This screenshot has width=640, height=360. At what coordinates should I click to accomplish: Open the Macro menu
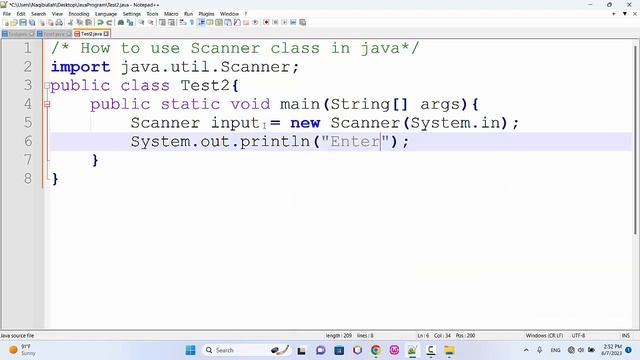tap(171, 14)
